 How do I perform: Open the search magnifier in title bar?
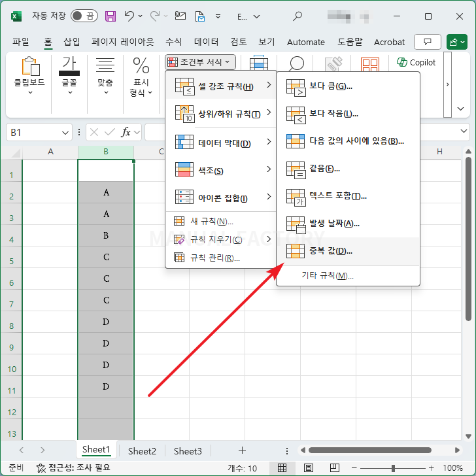[297, 16]
